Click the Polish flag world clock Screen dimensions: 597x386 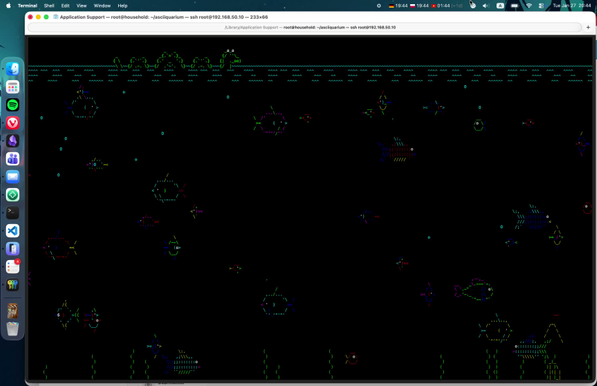click(419, 6)
